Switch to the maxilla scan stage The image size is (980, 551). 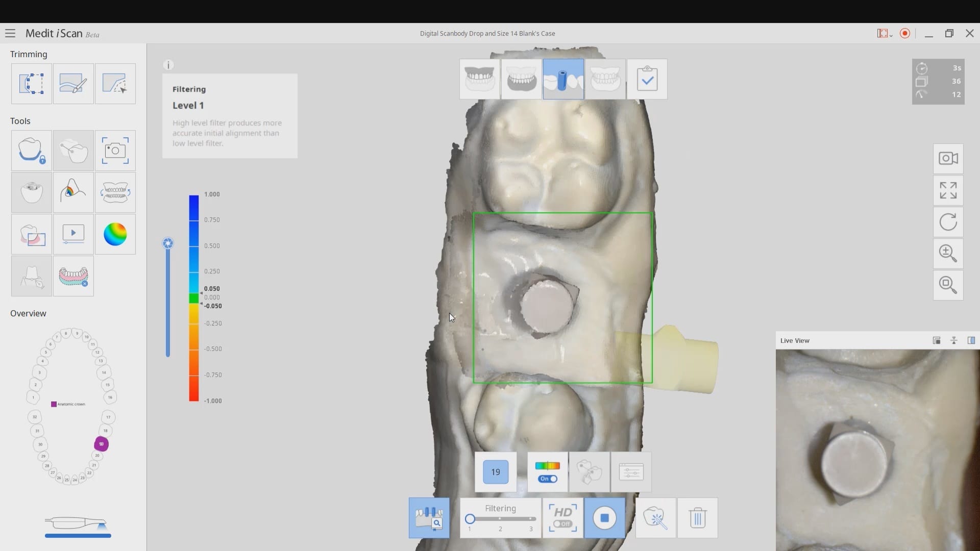coord(480,79)
